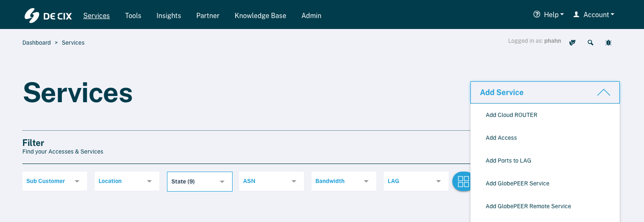Select Add Cloud ROUTER option

(511, 115)
